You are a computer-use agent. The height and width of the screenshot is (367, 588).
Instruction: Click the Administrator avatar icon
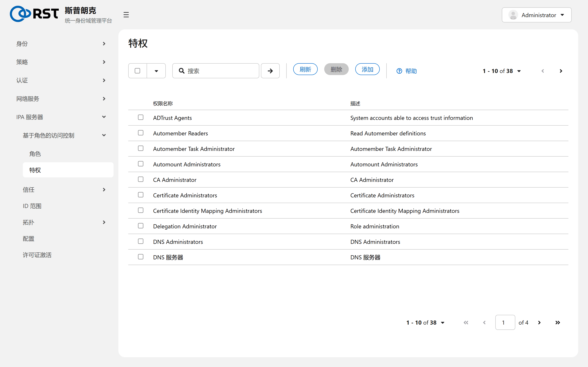513,15
